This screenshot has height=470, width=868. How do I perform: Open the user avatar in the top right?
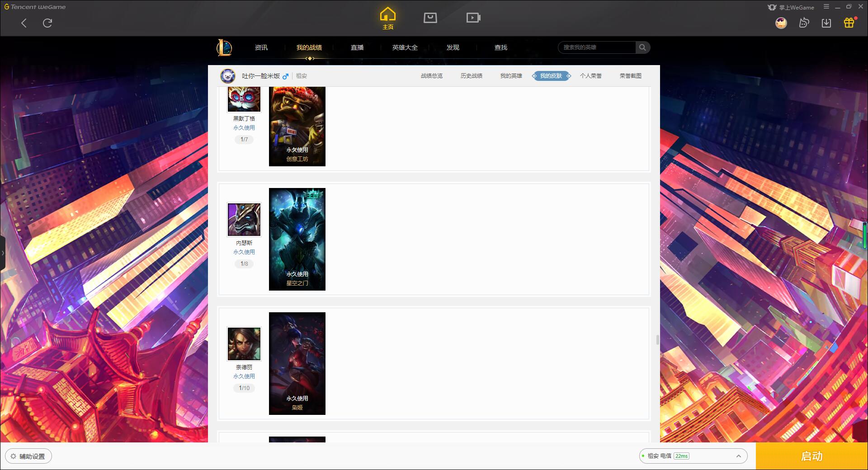pyautogui.click(x=781, y=23)
